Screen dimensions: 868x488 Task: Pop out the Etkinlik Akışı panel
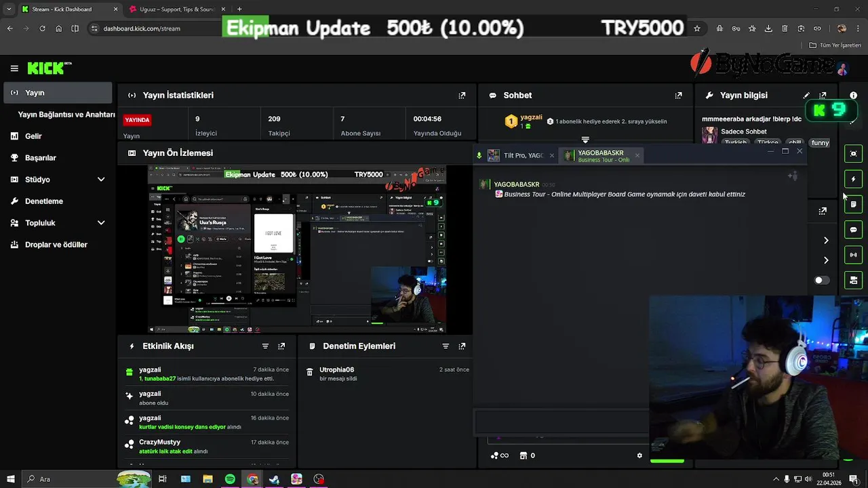click(x=281, y=346)
